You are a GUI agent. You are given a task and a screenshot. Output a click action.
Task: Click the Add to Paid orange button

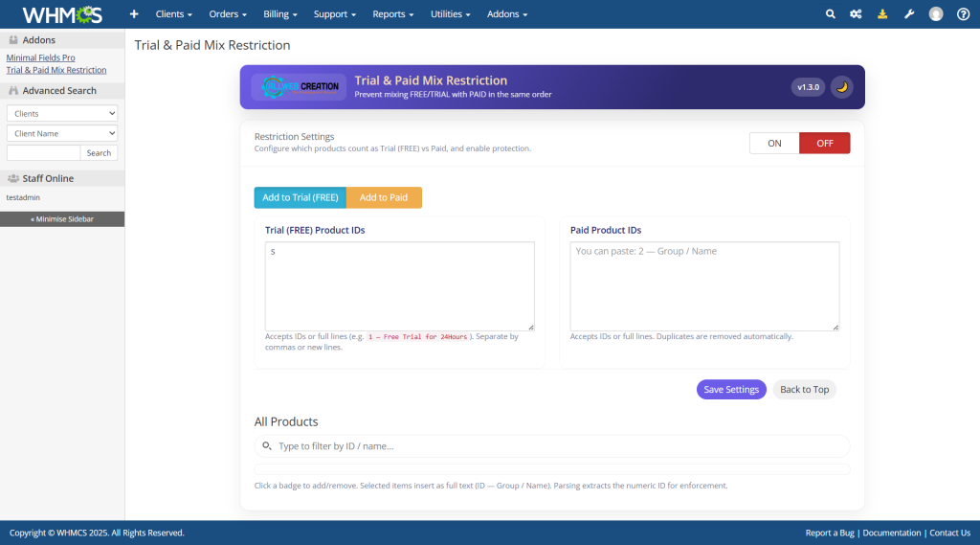pyautogui.click(x=384, y=197)
